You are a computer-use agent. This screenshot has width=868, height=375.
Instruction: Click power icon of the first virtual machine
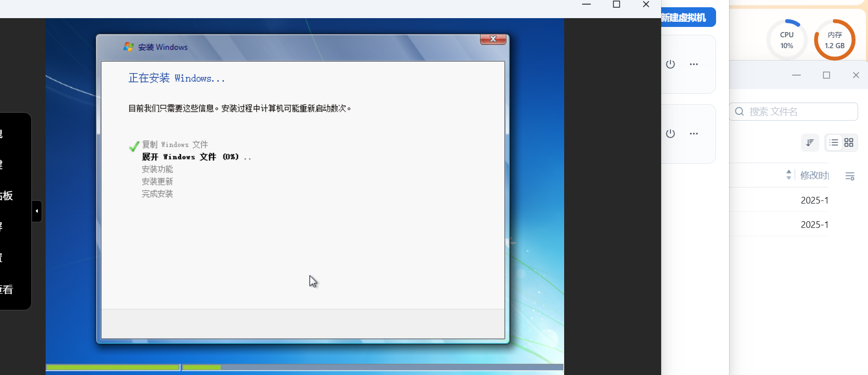(670, 64)
